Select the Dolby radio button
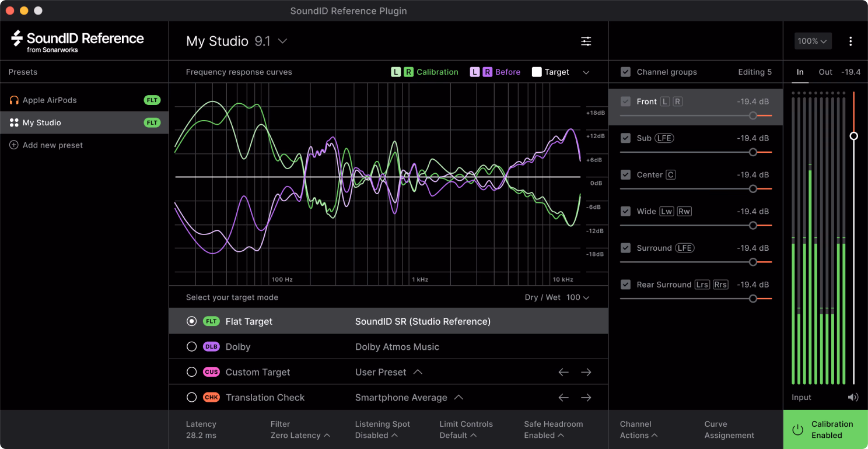The width and height of the screenshot is (868, 449). pyautogui.click(x=191, y=347)
